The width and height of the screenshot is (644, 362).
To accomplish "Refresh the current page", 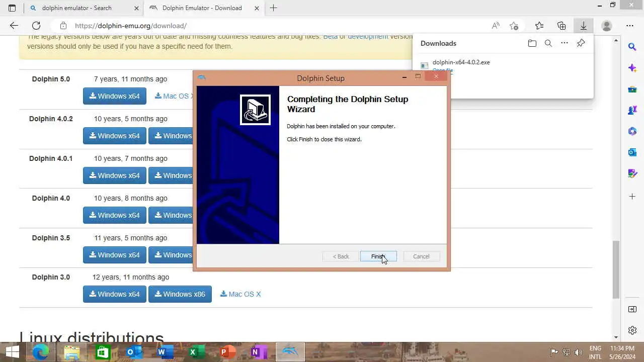I will (36, 26).
